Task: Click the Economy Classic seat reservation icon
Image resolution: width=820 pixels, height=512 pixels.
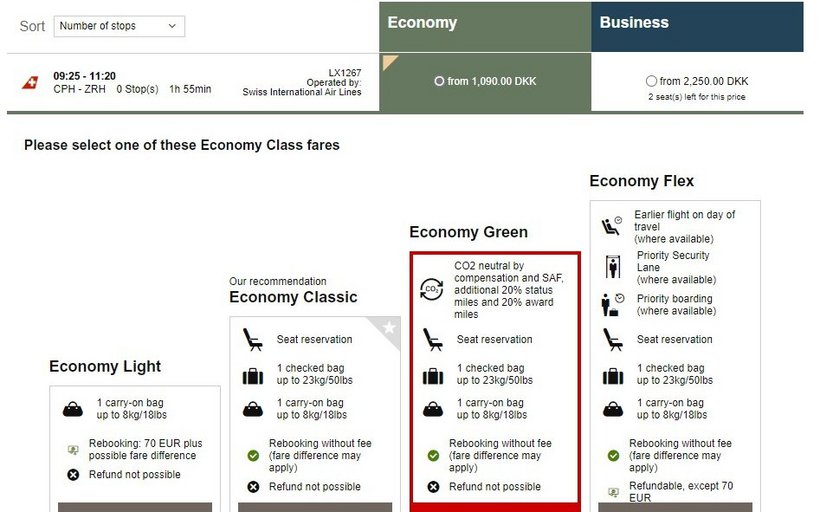Action: (252, 340)
